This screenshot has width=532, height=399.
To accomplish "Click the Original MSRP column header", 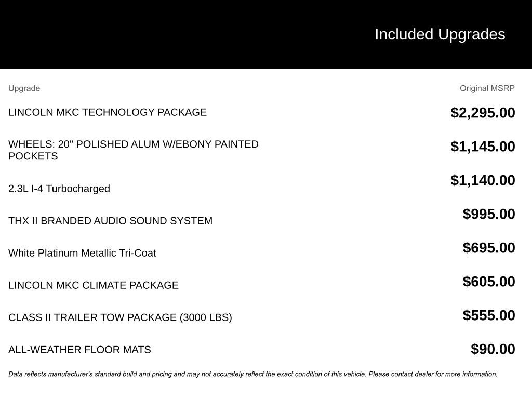I will coord(487,88).
